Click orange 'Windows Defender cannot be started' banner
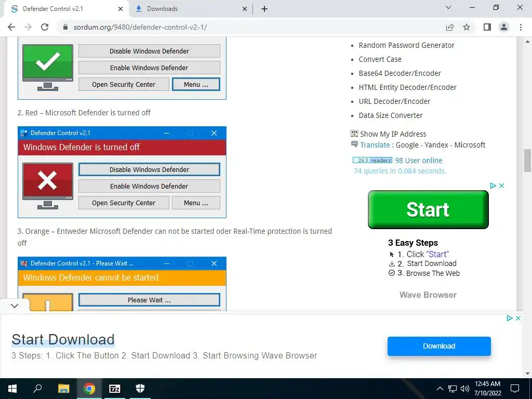This screenshot has height=399, width=532. coord(122,277)
